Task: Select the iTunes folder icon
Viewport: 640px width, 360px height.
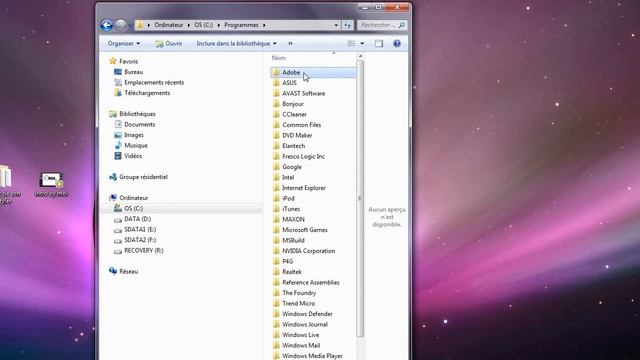Action: (x=276, y=209)
